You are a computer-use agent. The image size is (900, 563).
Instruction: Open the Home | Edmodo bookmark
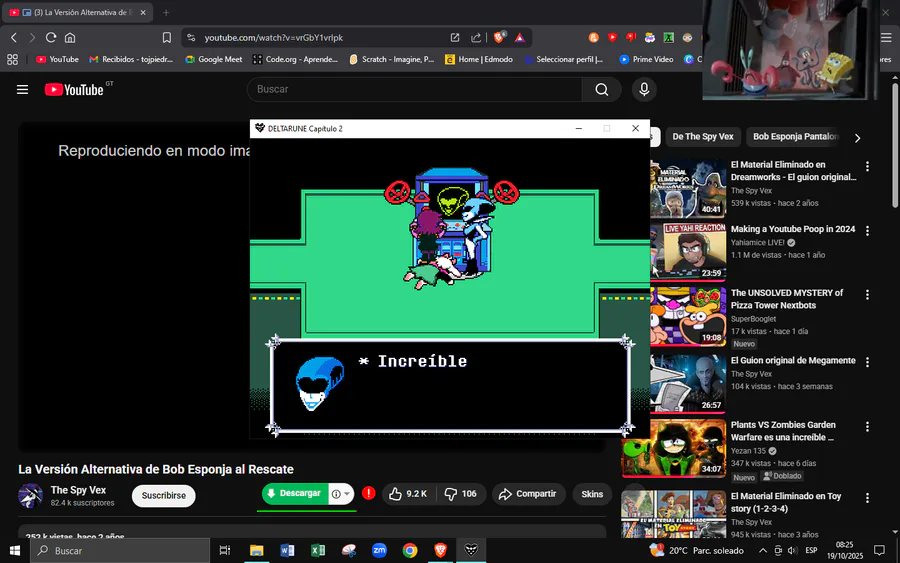pyautogui.click(x=479, y=59)
